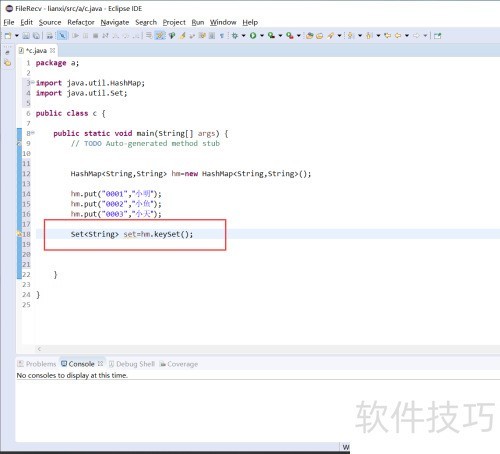Click the 'import java.util.HashMap;' line
The height and width of the screenshot is (454, 500).
[90, 83]
